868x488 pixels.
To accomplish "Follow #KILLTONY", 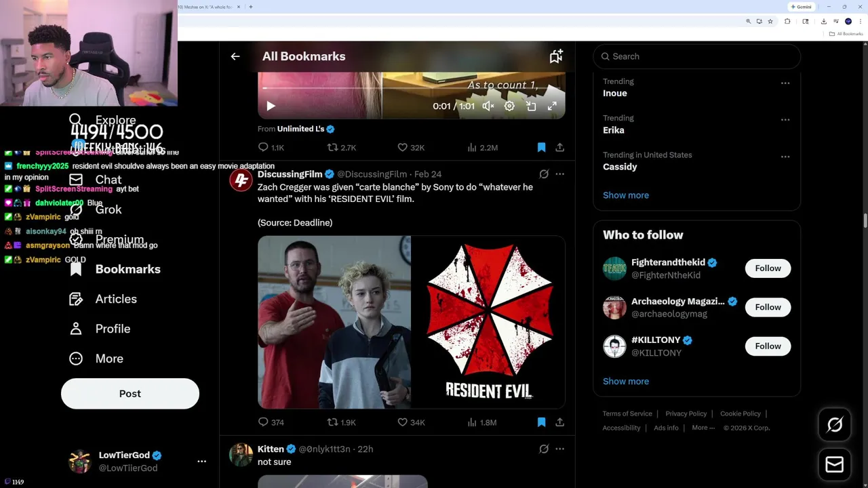I will click(768, 346).
